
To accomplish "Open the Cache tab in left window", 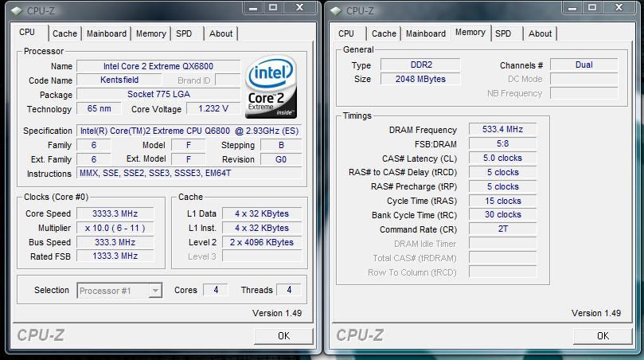I will (64, 33).
